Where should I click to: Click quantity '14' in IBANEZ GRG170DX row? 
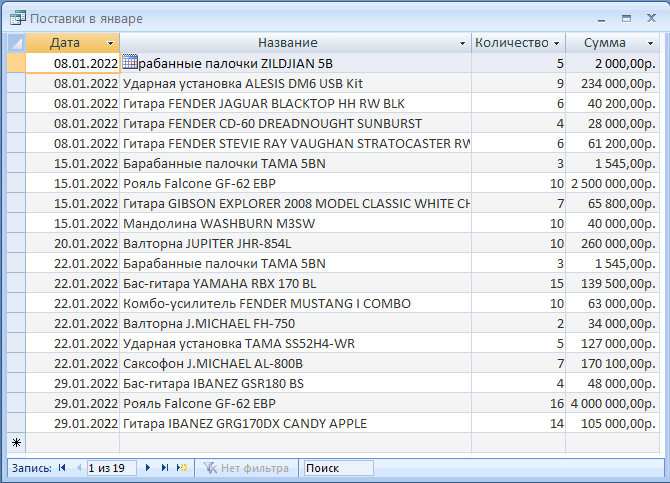(518, 423)
